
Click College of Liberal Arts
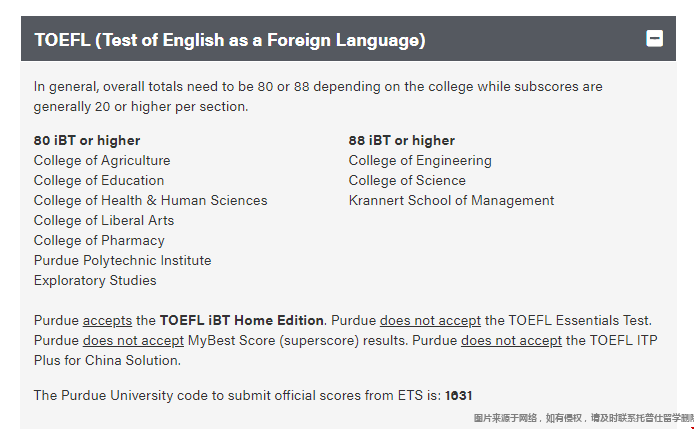tap(104, 220)
